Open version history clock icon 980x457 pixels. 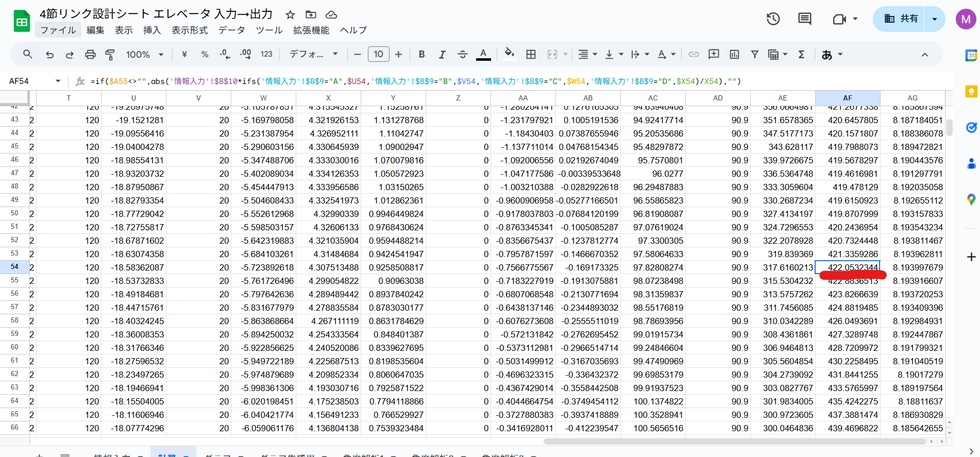point(773,19)
